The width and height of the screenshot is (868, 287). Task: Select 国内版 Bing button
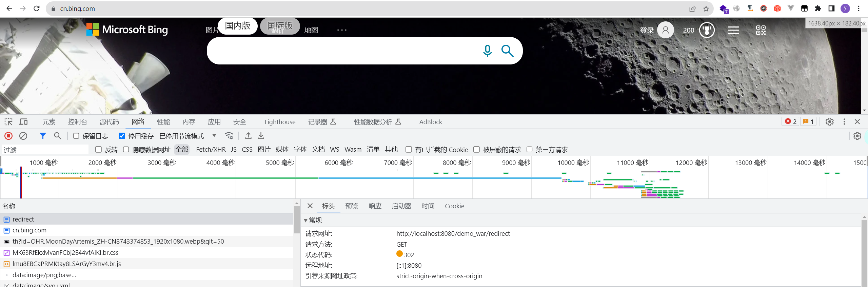(238, 26)
